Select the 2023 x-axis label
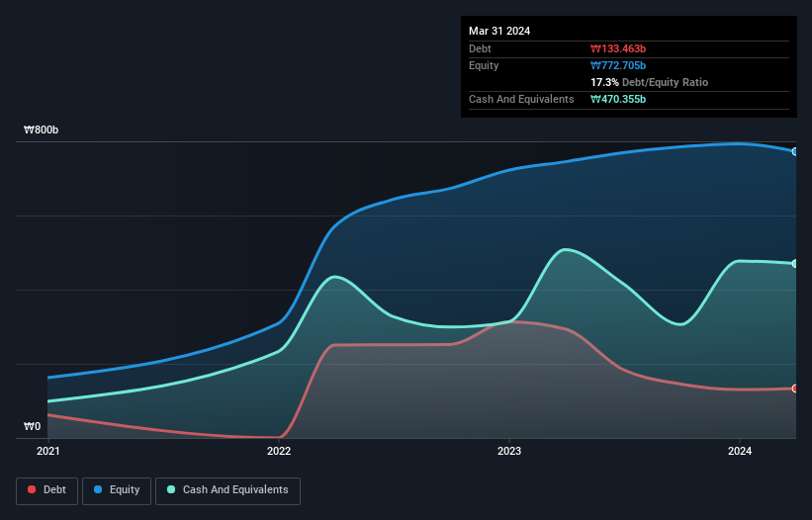This screenshot has height=520, width=812. [x=509, y=451]
